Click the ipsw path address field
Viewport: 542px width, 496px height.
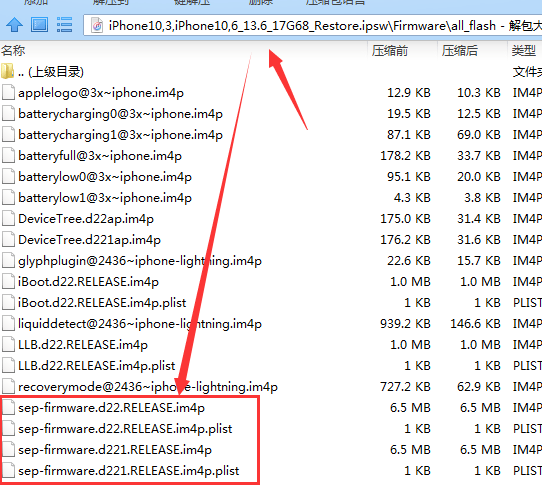click(x=312, y=26)
